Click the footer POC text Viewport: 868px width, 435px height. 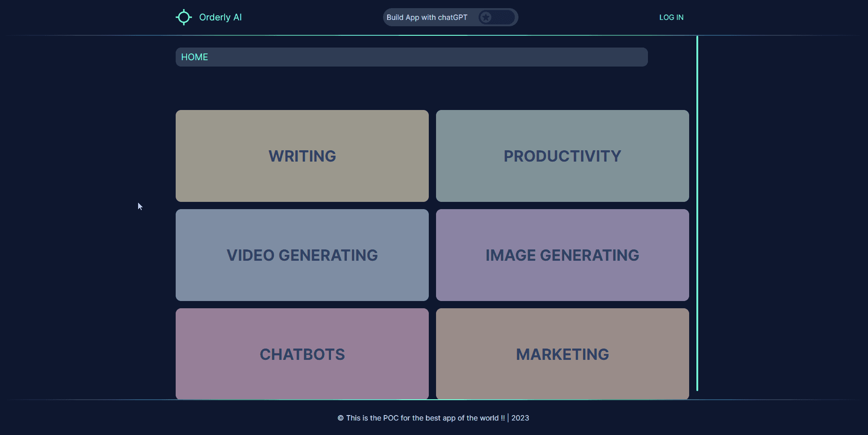coord(425,418)
